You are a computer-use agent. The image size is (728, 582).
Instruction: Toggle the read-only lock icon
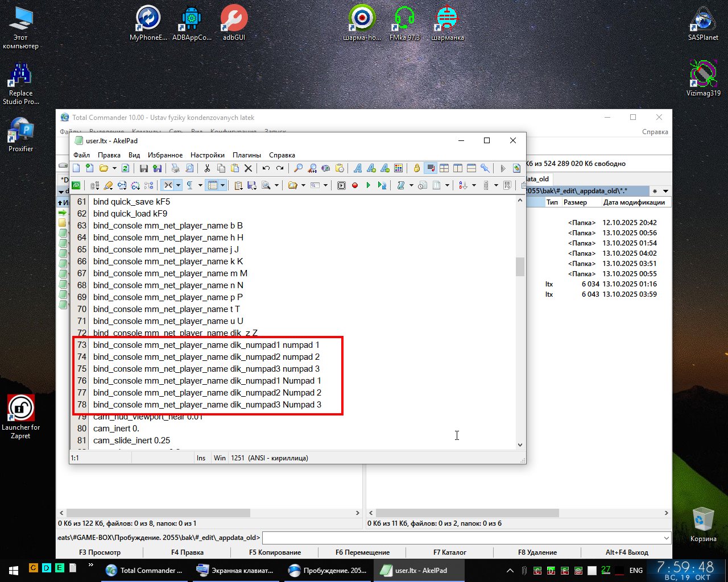[x=417, y=168]
